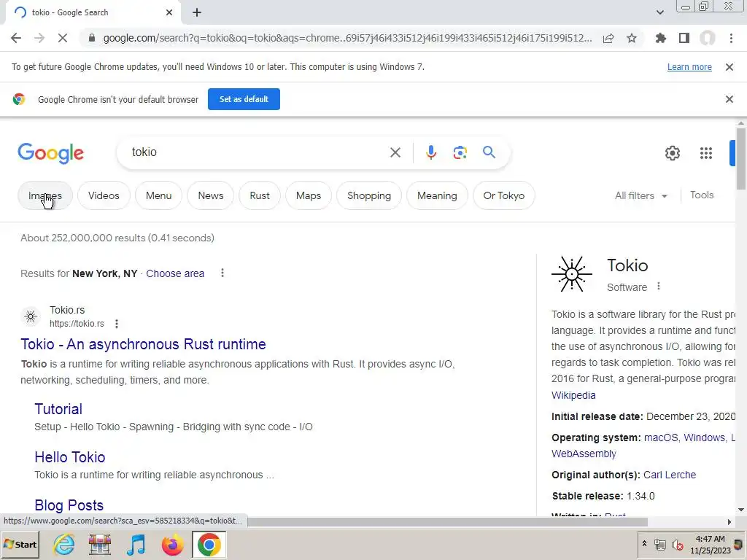Click the address bar URL
Viewport: 747px width, 560px height.
click(347, 38)
